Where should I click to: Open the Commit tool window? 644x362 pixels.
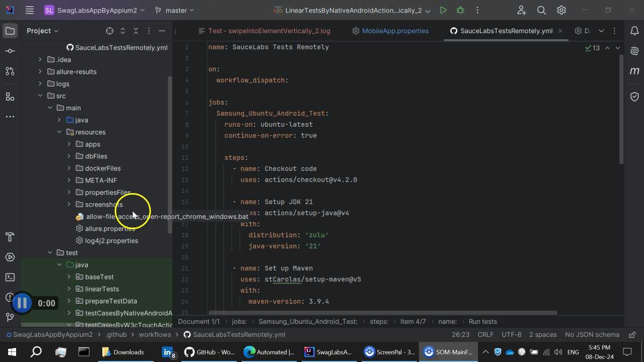click(10, 51)
